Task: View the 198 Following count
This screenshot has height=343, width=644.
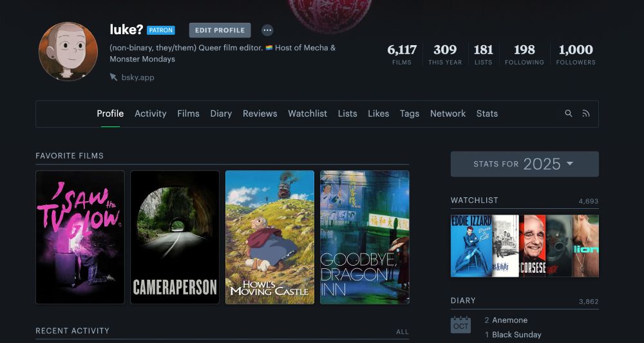Action: pyautogui.click(x=524, y=54)
